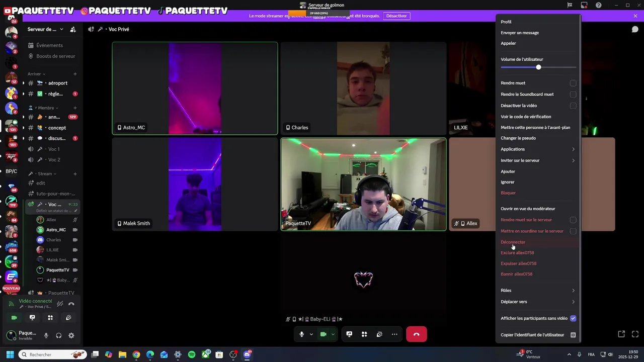The width and height of the screenshot is (644, 362).
Task: Check the Rendre muet checkbox
Action: (x=573, y=83)
